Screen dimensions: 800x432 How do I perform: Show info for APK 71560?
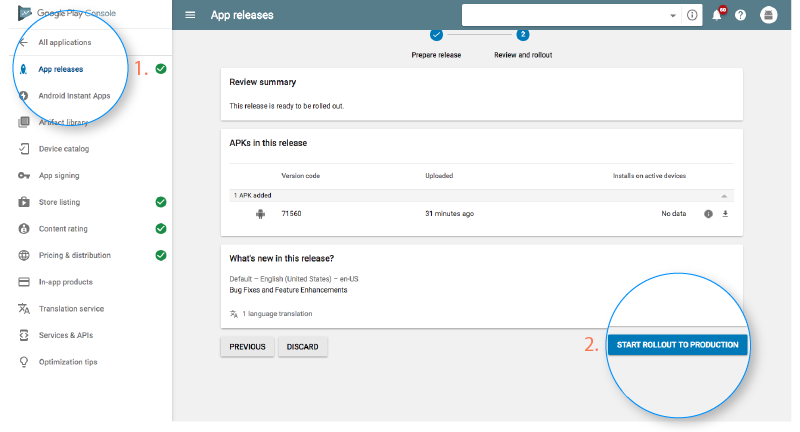(x=708, y=213)
